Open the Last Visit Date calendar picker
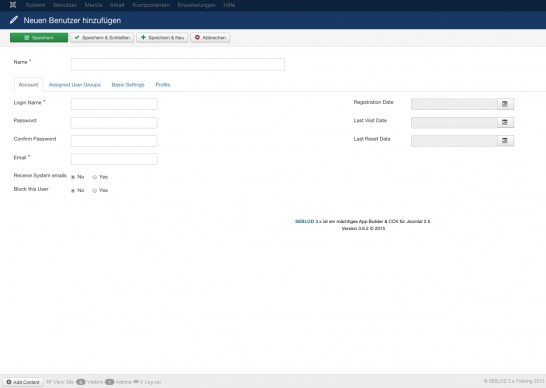Image resolution: width=546 pixels, height=388 pixels. [x=505, y=122]
